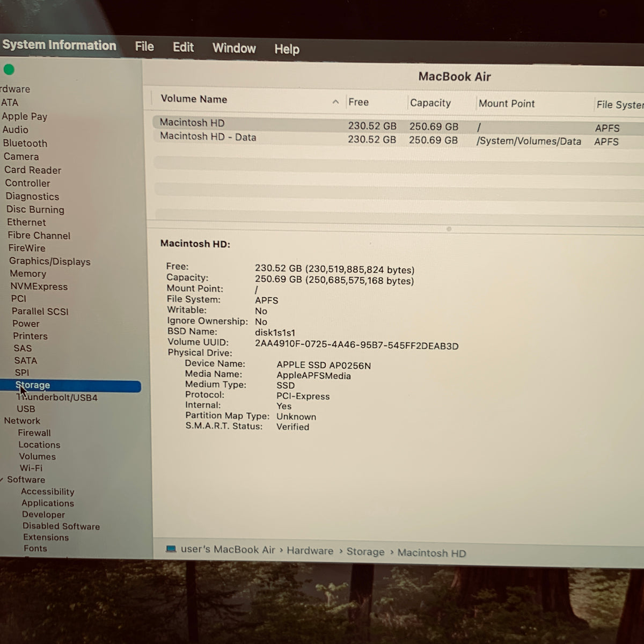This screenshot has height=644, width=644.
Task: Select Disabled Software in the sidebar
Action: (x=61, y=526)
